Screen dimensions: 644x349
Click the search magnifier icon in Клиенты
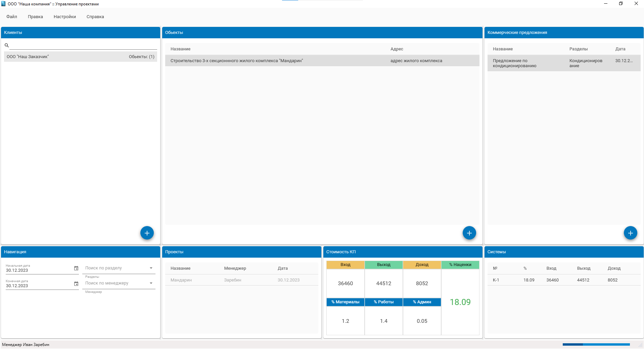click(x=6, y=45)
